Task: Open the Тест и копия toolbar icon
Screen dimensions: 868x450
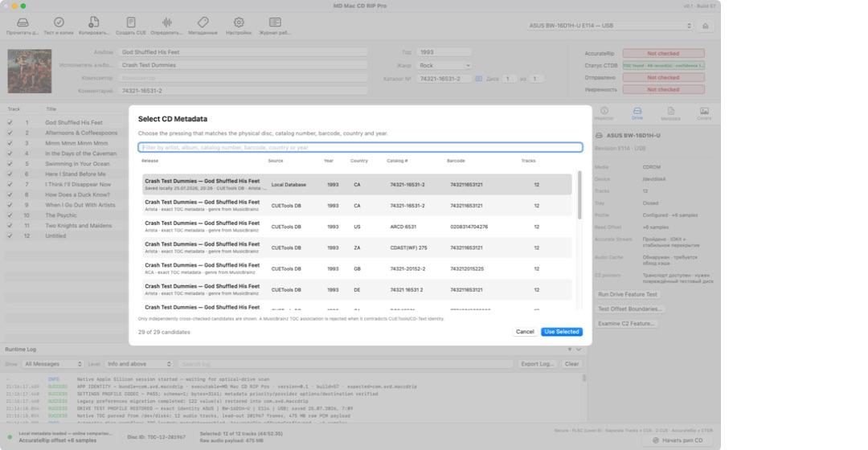Action: (x=59, y=22)
